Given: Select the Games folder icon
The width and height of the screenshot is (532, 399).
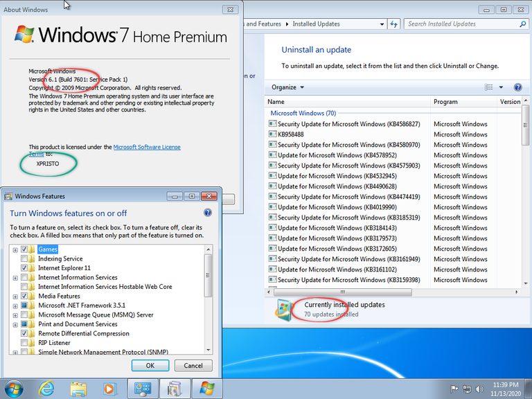Looking at the screenshot, I should [x=33, y=249].
